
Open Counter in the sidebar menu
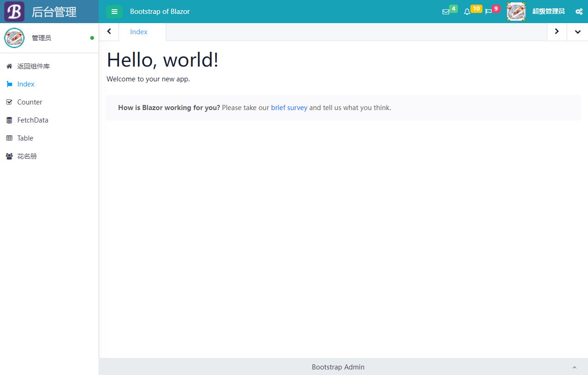coord(30,102)
